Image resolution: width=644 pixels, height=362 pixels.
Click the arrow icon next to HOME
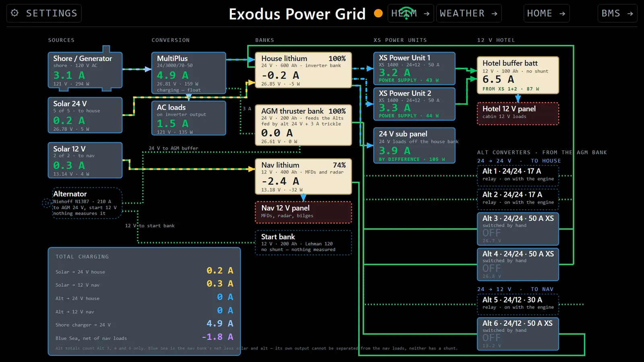click(x=562, y=14)
